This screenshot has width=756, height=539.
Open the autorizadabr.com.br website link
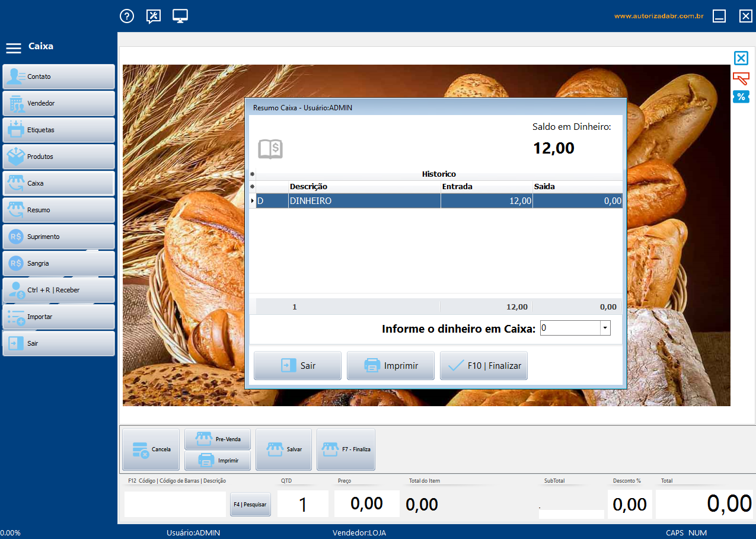(658, 16)
